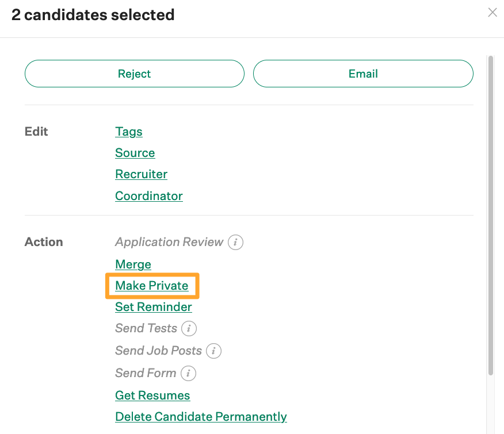Viewport: 504px width, 434px height.
Task: Edit the Coordinator assignment
Action: tap(148, 196)
